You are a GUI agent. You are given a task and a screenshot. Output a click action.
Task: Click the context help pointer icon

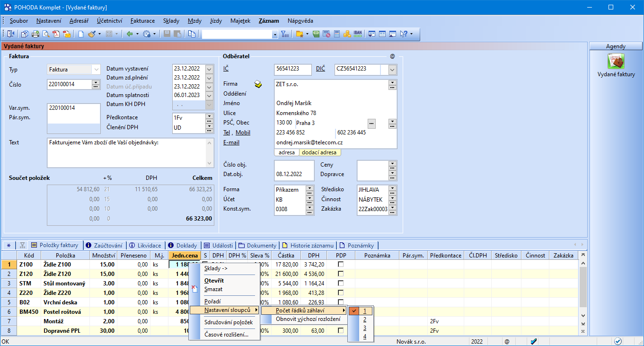(x=404, y=34)
